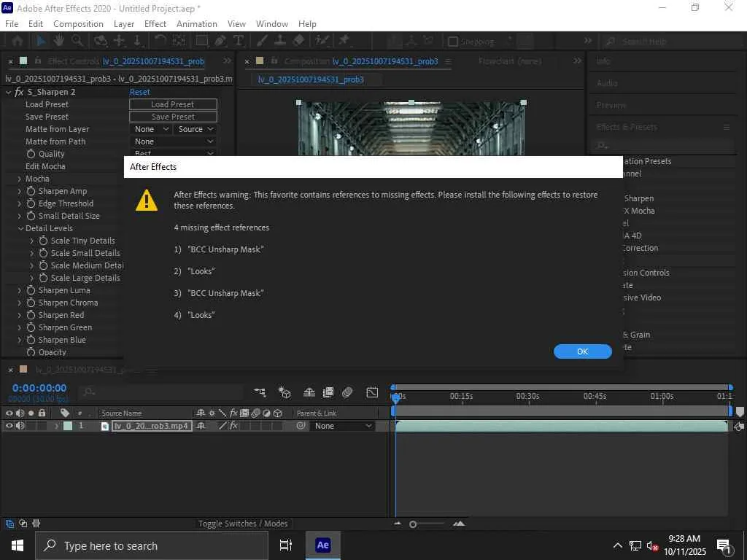Select the Hand tool in toolbar
The height and width of the screenshot is (560, 747).
pyautogui.click(x=58, y=42)
